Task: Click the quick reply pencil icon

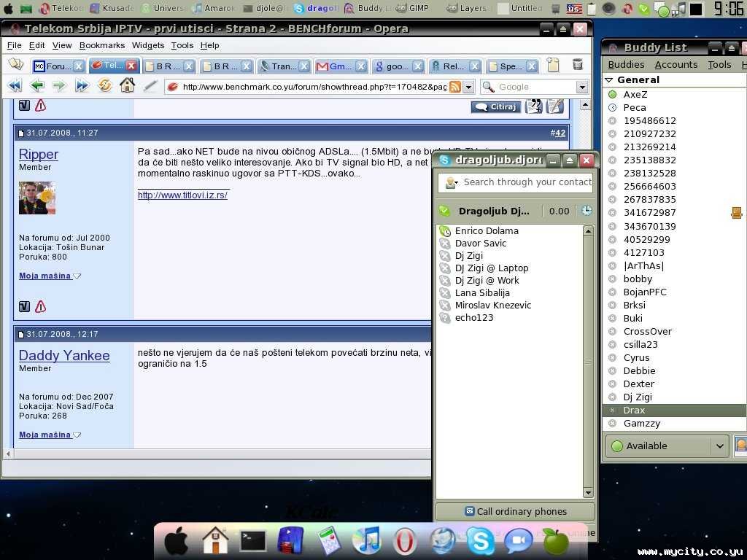Action: pyautogui.click(x=555, y=106)
